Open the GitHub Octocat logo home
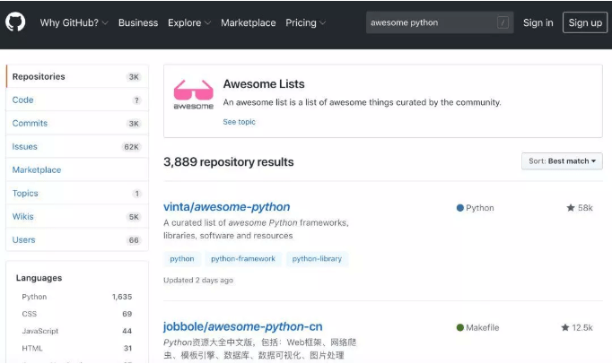Screen dimensions: 612x364 click(x=15, y=22)
